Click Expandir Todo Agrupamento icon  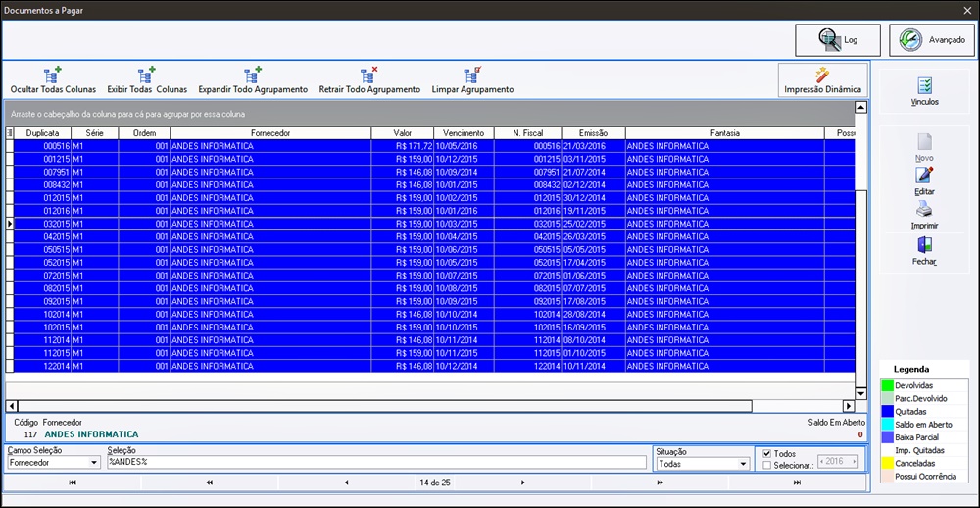point(253,75)
